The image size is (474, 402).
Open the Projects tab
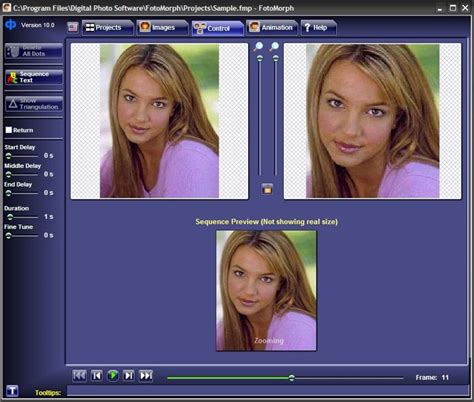click(x=108, y=28)
